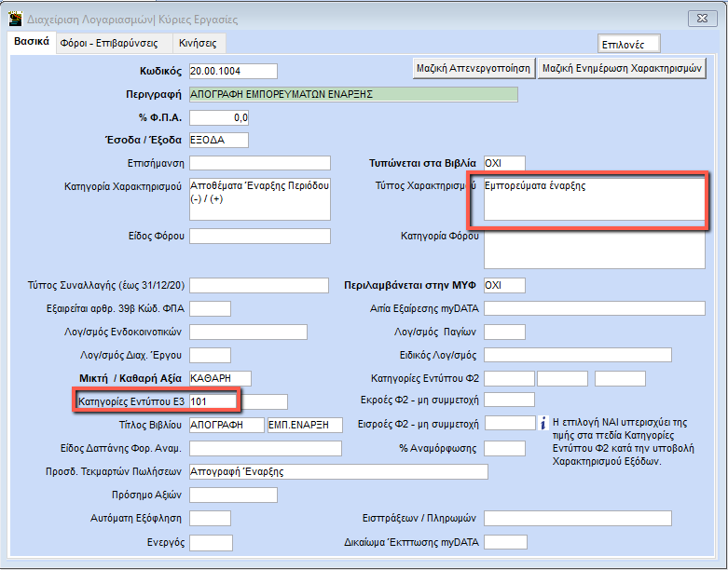Click the Επισήμανση field

(259, 163)
